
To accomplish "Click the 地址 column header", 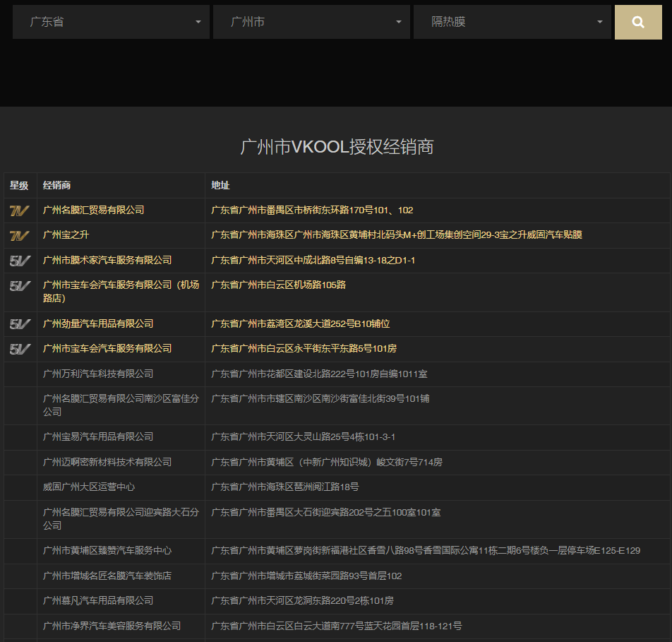I will [220, 185].
